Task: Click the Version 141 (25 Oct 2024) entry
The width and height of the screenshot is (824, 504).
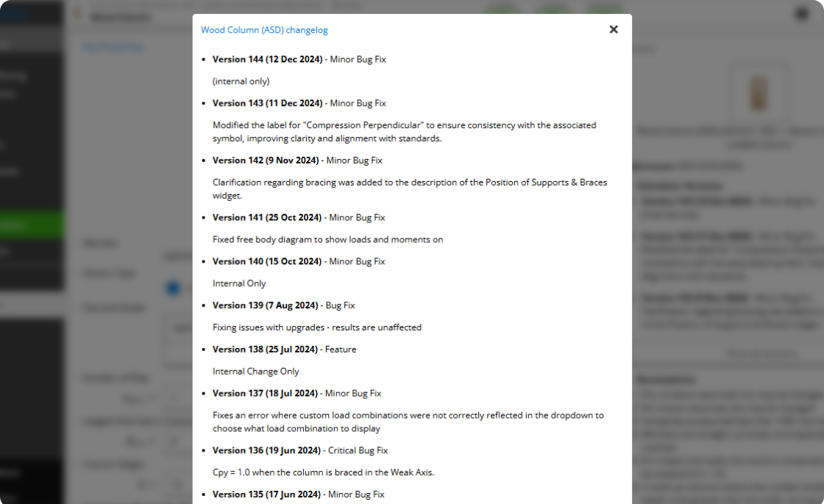Action: (299, 218)
